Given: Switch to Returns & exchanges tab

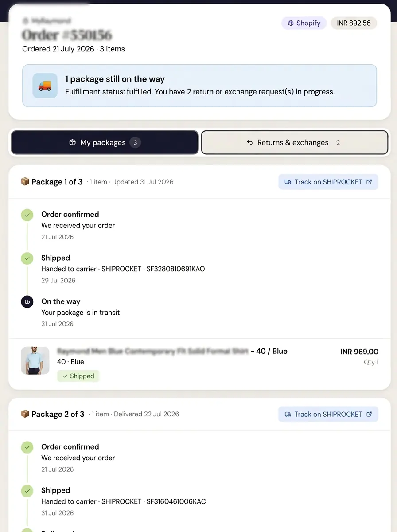Looking at the screenshot, I should (x=294, y=142).
